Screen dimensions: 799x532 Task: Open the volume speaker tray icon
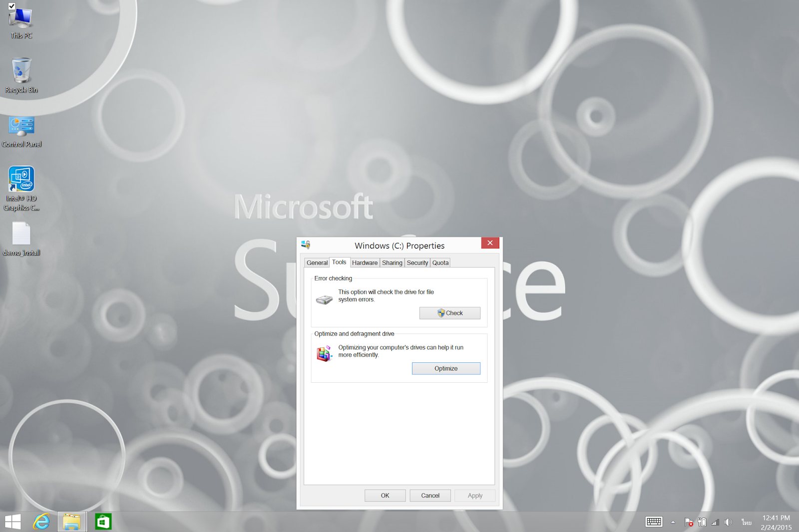728,522
